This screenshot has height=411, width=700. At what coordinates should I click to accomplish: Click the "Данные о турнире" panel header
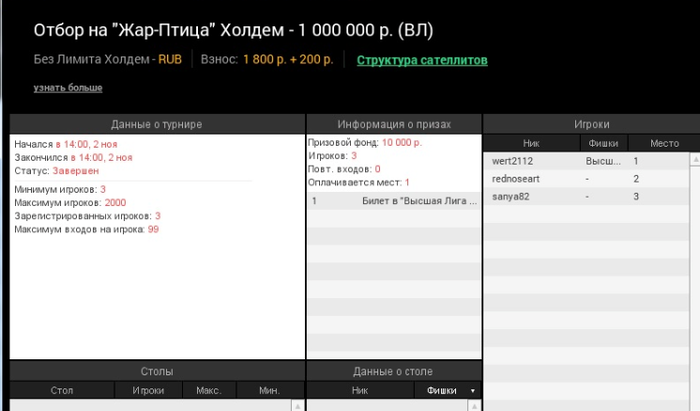[x=157, y=124]
